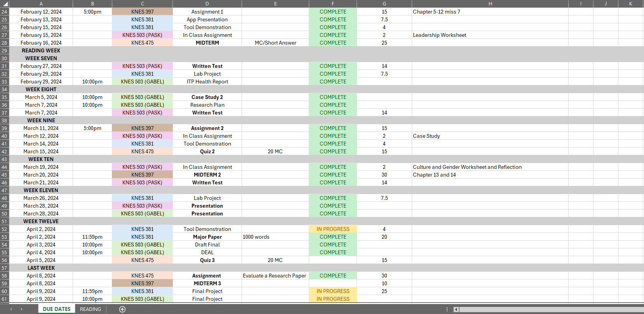Select the 'Chapter 13 and 14' cell
The height and width of the screenshot is (314, 644).
(x=490, y=175)
